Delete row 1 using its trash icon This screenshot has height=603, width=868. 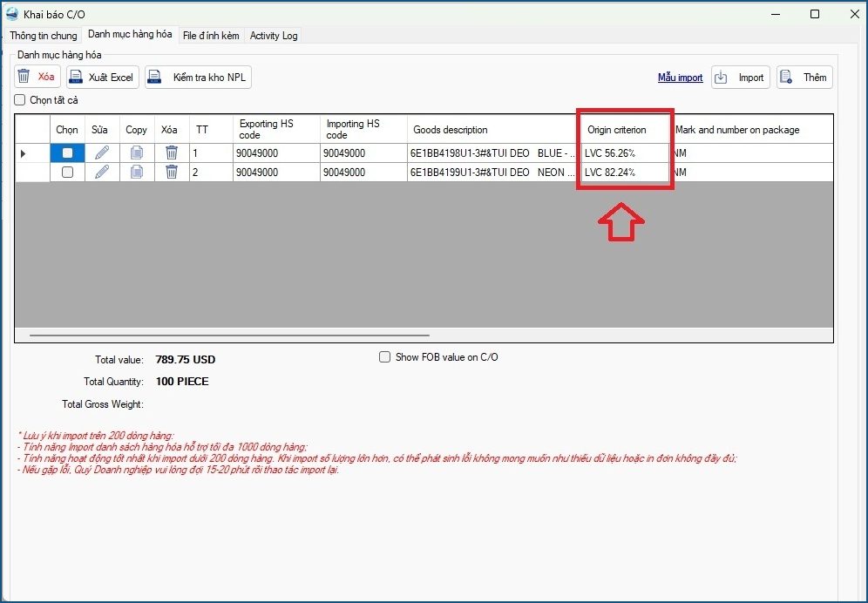(172, 152)
